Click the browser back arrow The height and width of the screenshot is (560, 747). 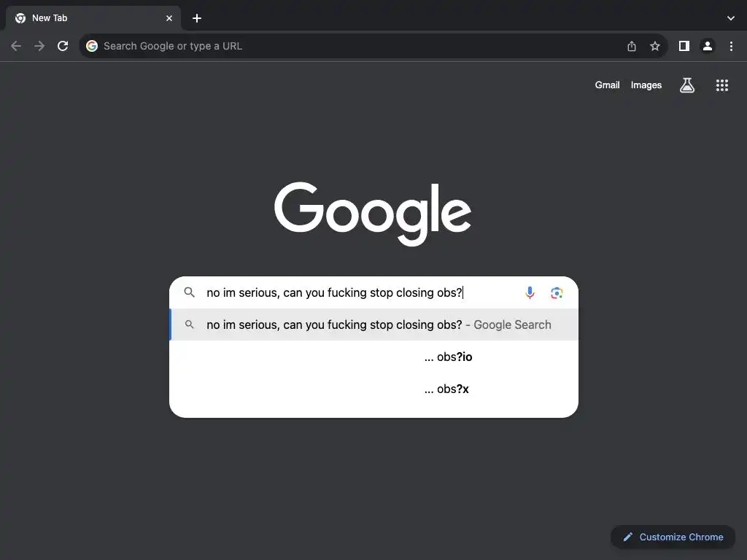[x=16, y=46]
